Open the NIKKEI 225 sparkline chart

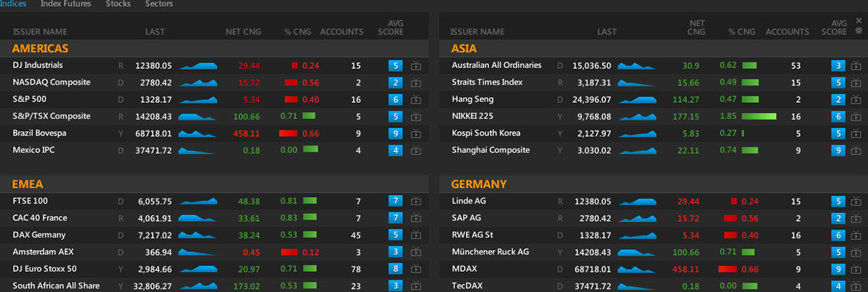click(637, 116)
